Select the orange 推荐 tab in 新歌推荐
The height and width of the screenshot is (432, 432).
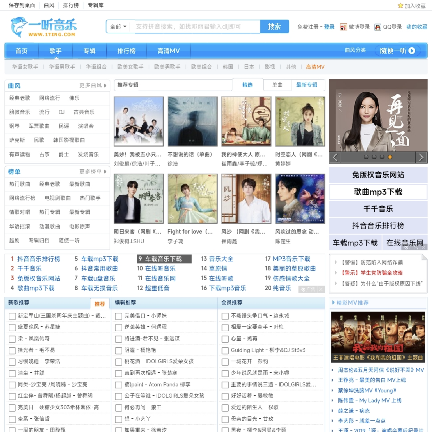tap(100, 304)
